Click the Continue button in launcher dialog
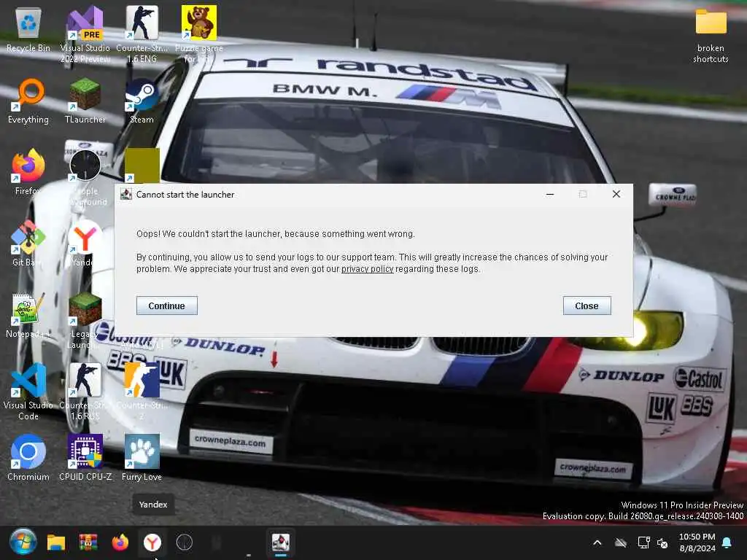The image size is (747, 560). coord(167,306)
